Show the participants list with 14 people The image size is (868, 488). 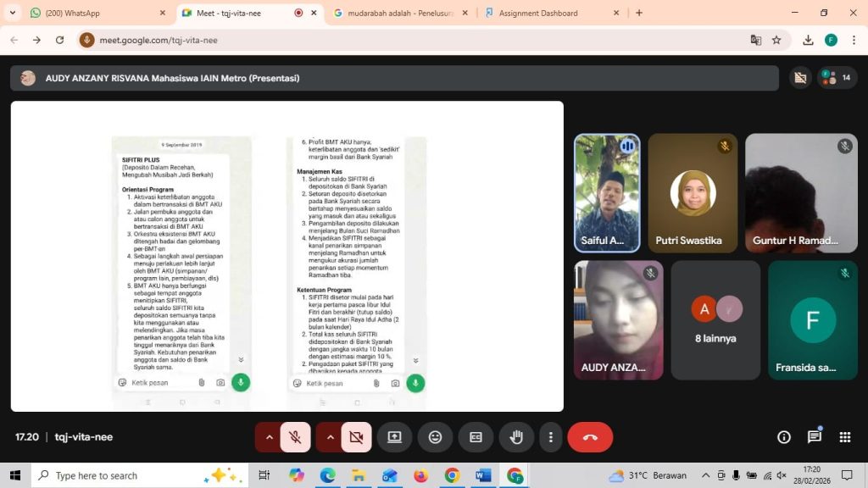tap(837, 78)
